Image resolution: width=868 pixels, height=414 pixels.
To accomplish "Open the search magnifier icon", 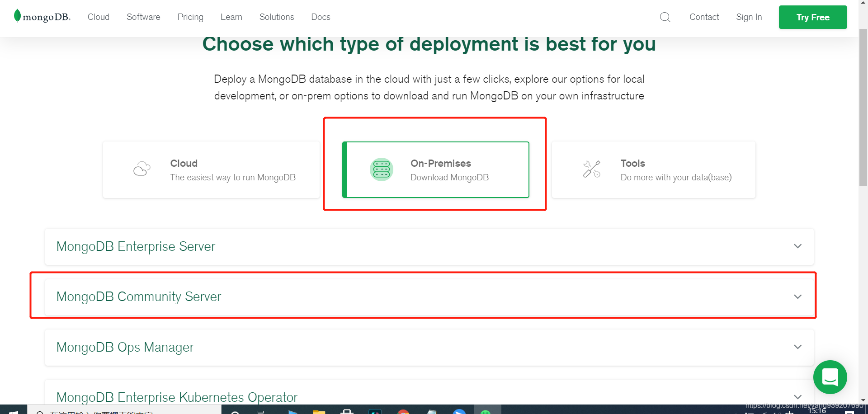I will pyautogui.click(x=665, y=17).
